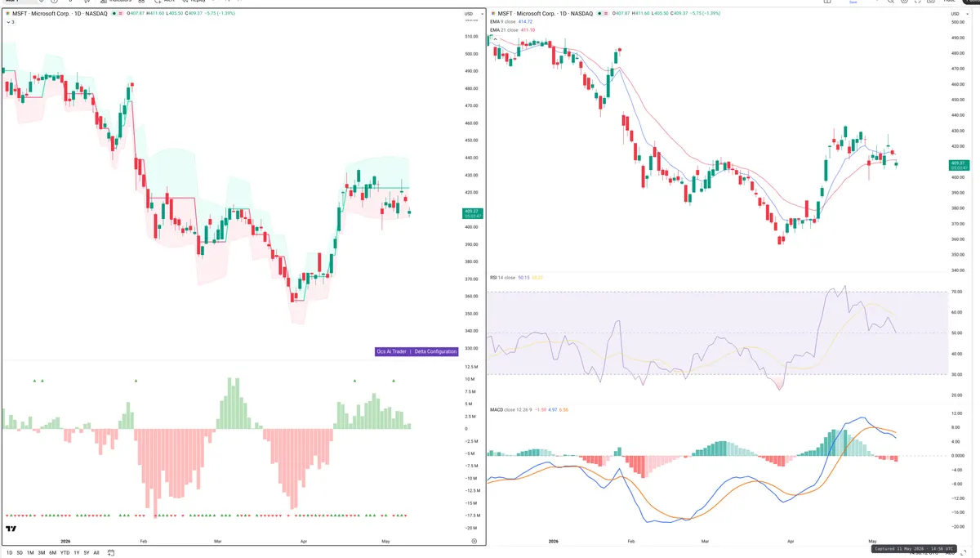The image size is (980, 558).
Task: Select the 3M time range
Action: click(42, 552)
